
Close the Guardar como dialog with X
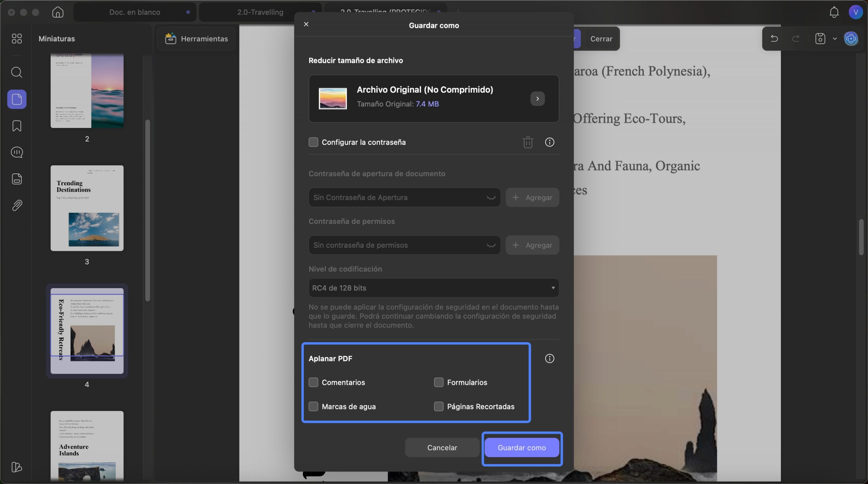pos(306,24)
